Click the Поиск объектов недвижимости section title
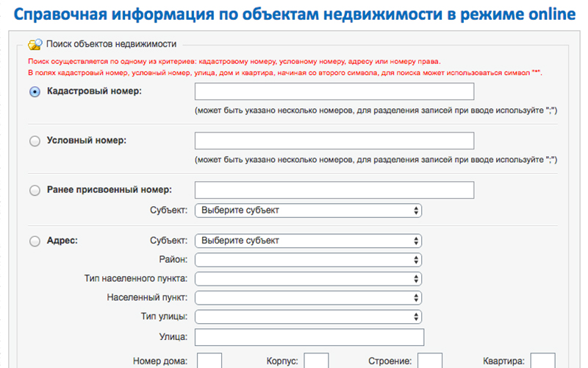This screenshot has height=368, width=588. point(111,44)
